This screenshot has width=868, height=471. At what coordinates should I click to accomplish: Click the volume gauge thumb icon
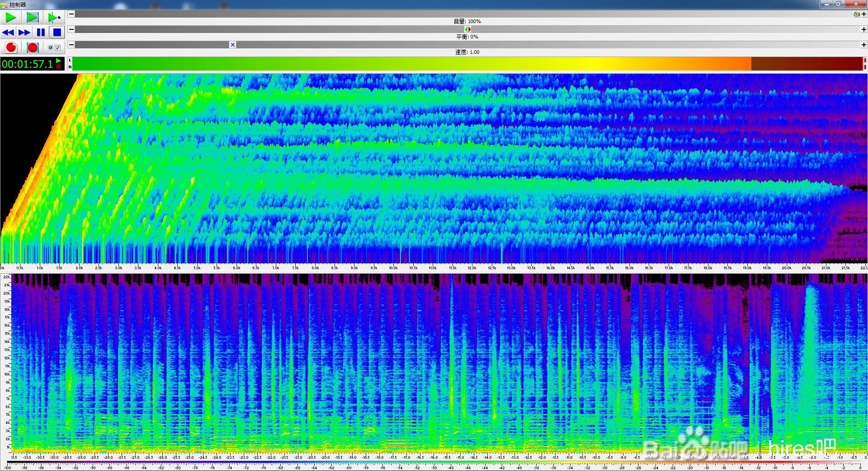[856, 14]
